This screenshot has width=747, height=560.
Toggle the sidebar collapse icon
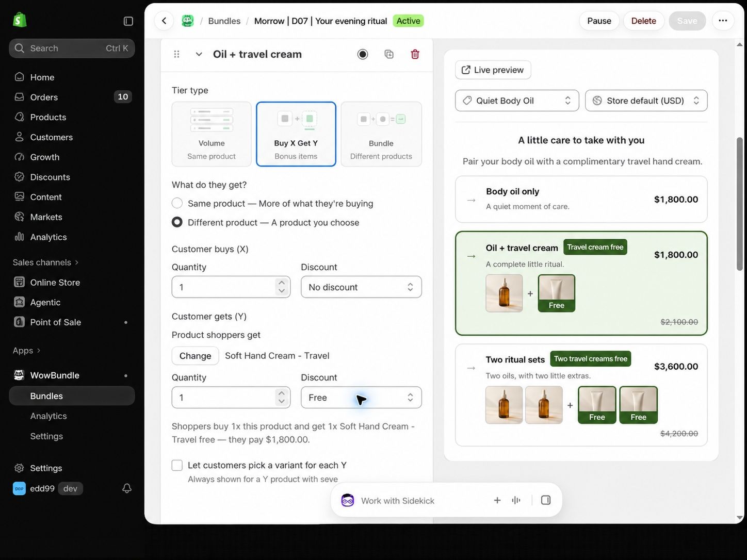point(128,21)
